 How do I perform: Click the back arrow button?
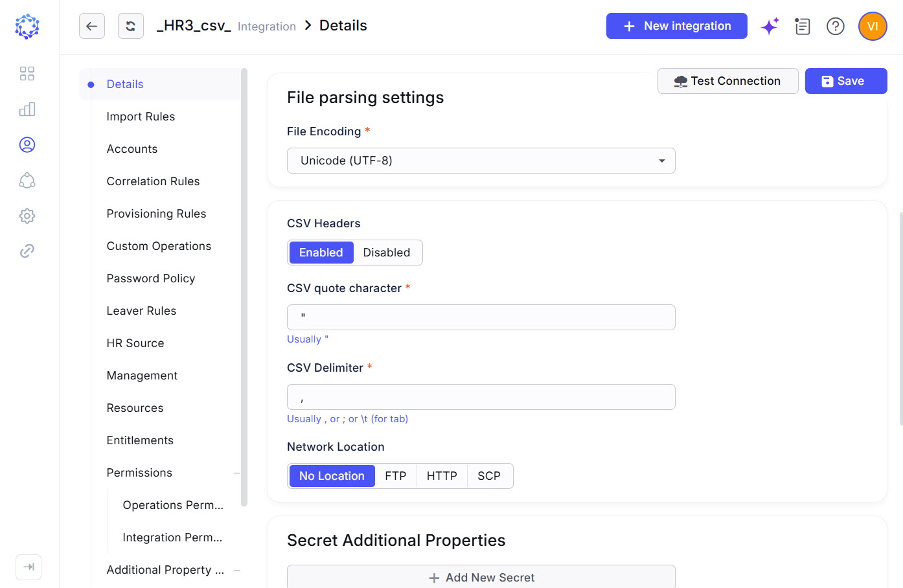coord(92,26)
